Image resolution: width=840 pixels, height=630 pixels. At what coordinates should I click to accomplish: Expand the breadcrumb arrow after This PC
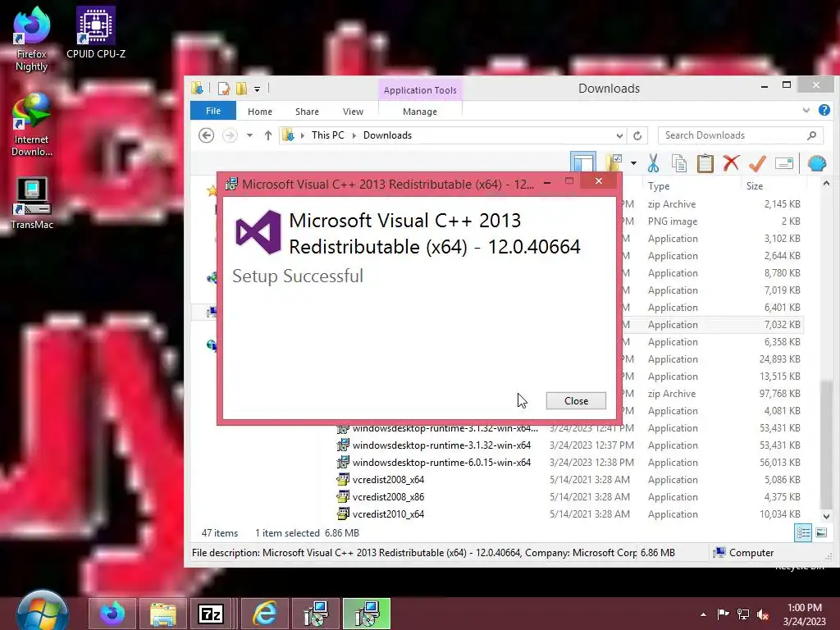tap(354, 135)
